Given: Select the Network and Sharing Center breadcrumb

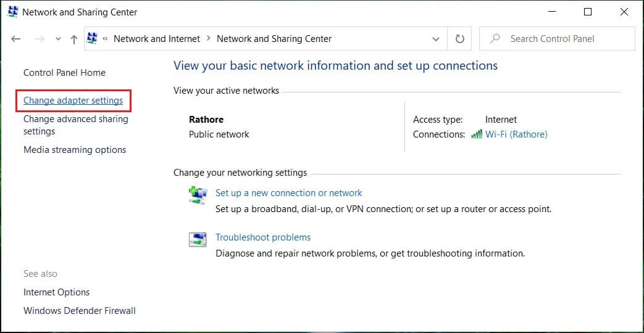Looking at the screenshot, I should (x=274, y=39).
